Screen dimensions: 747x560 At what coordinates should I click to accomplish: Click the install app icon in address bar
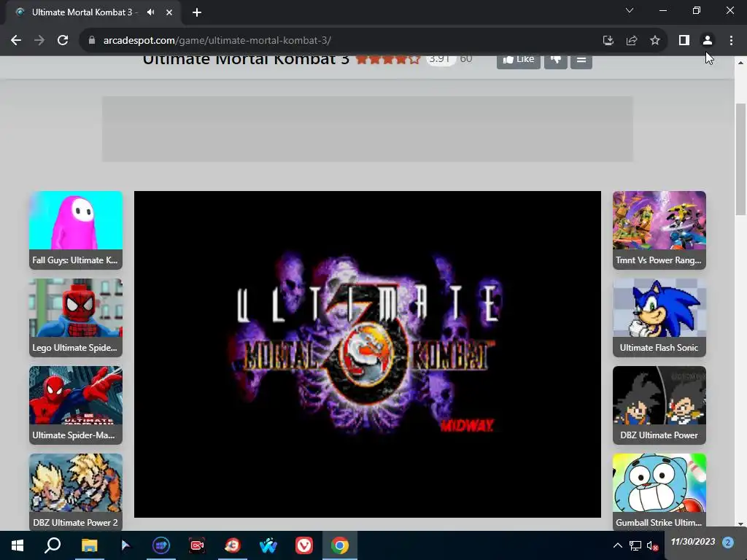pos(608,41)
